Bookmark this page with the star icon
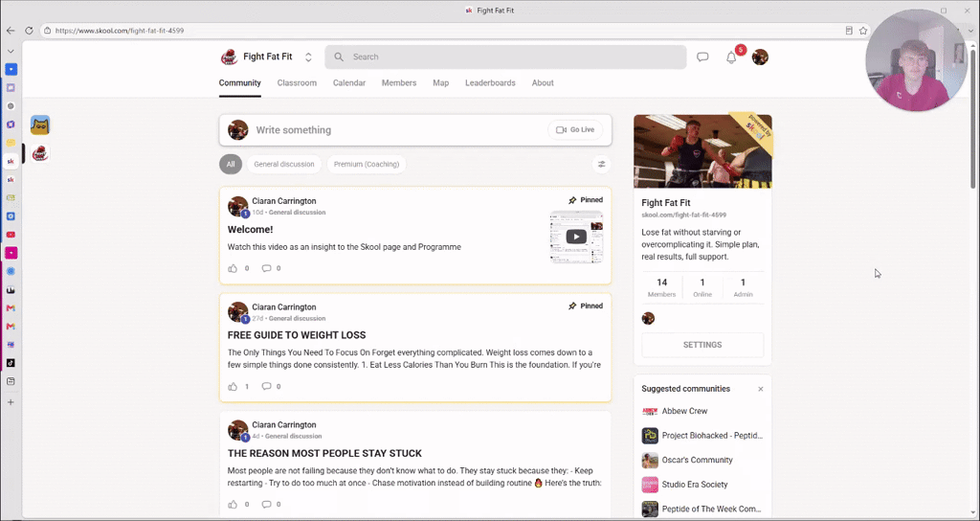Image resolution: width=980 pixels, height=521 pixels. [863, 31]
